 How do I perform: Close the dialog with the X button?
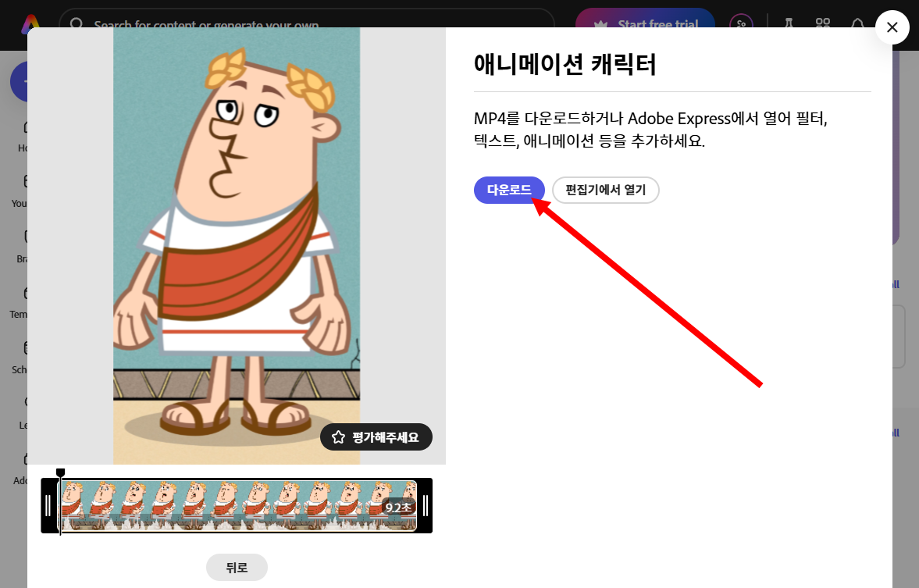(892, 27)
